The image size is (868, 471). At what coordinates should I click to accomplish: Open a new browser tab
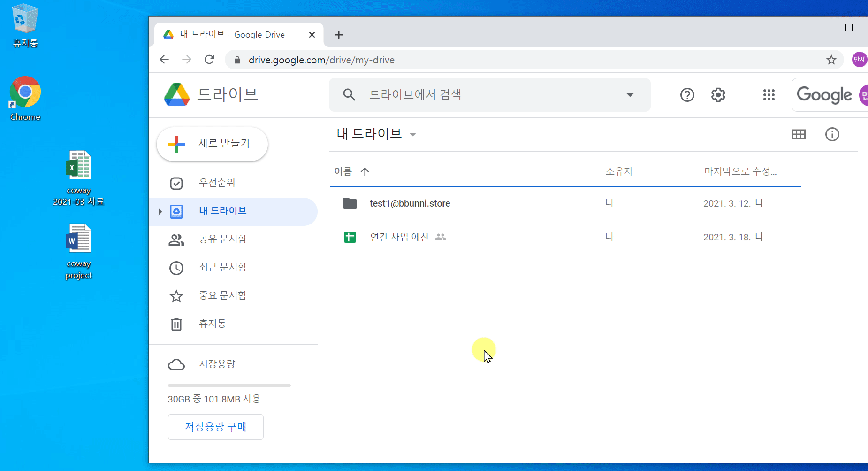click(339, 35)
